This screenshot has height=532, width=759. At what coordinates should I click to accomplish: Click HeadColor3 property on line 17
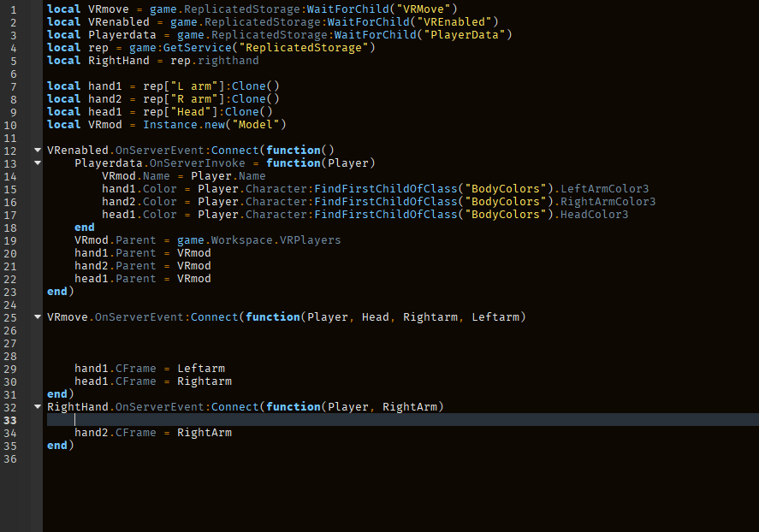pos(594,215)
